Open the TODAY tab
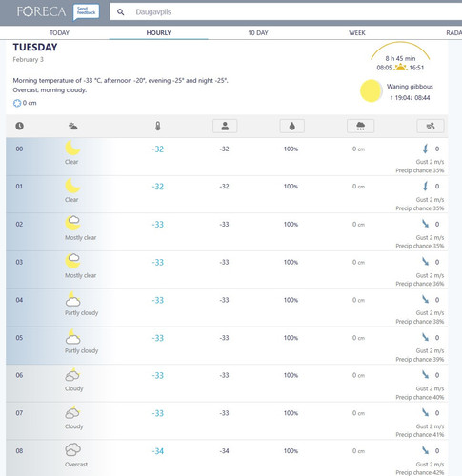Screen dimensions: 462x476 click(x=59, y=33)
